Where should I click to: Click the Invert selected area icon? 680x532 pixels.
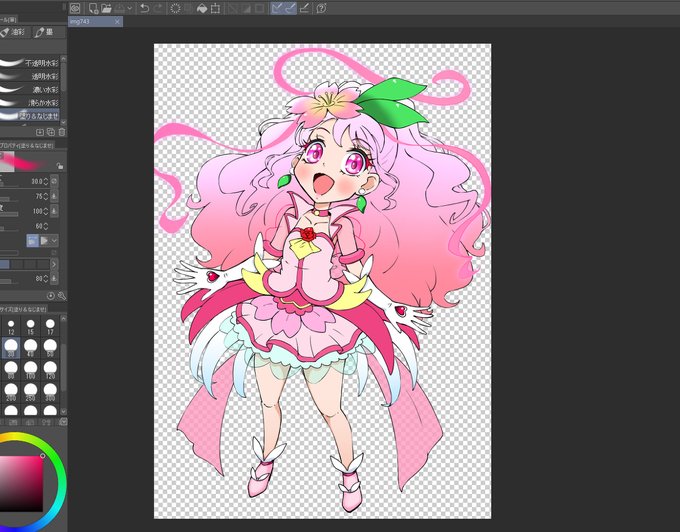coord(246,8)
